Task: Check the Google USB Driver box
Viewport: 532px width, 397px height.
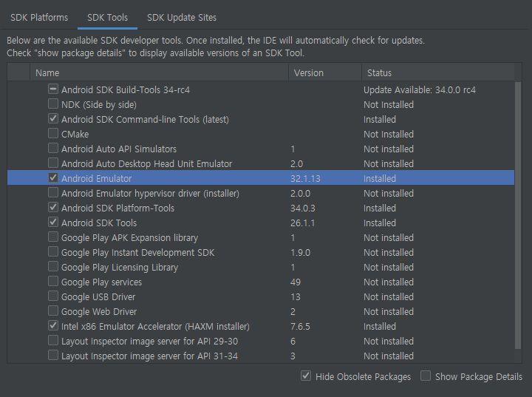Action: (53, 296)
